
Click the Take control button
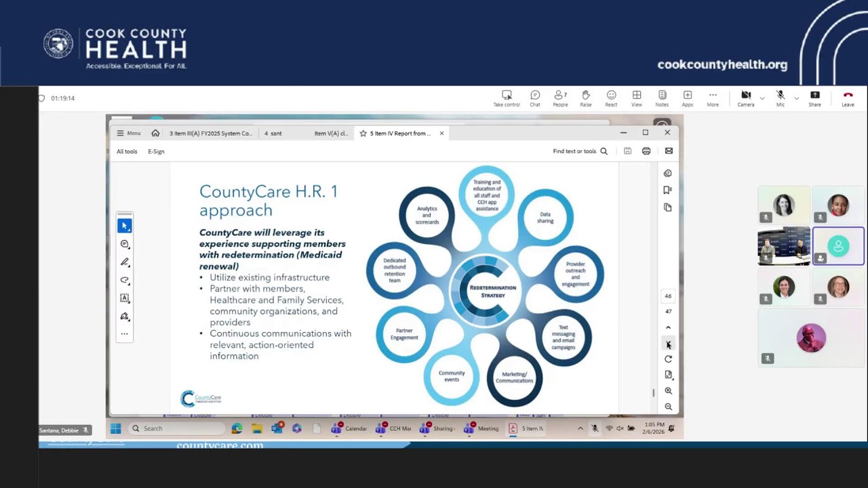click(507, 98)
